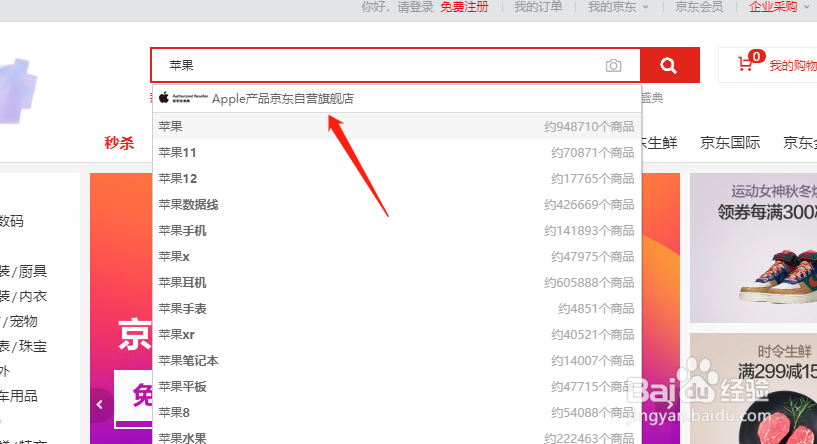Open 运动女神秋冬 promotion thumbnail

(x=753, y=248)
